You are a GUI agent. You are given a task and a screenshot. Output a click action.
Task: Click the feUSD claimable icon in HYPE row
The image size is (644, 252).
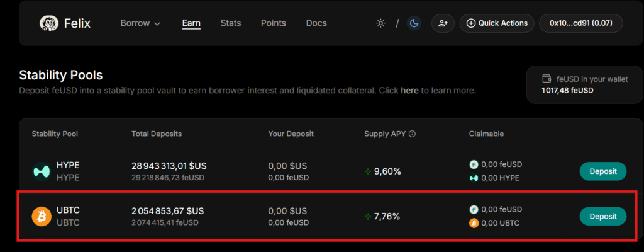point(474,164)
